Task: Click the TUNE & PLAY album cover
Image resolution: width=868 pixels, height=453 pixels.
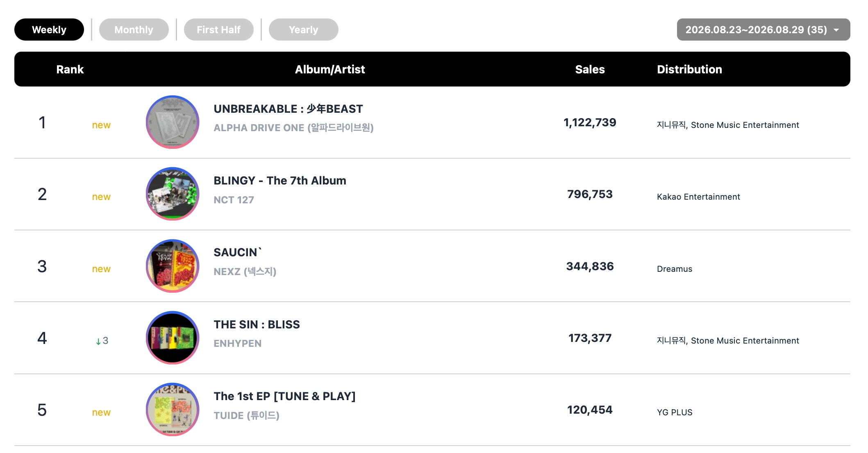Action: pyautogui.click(x=173, y=410)
